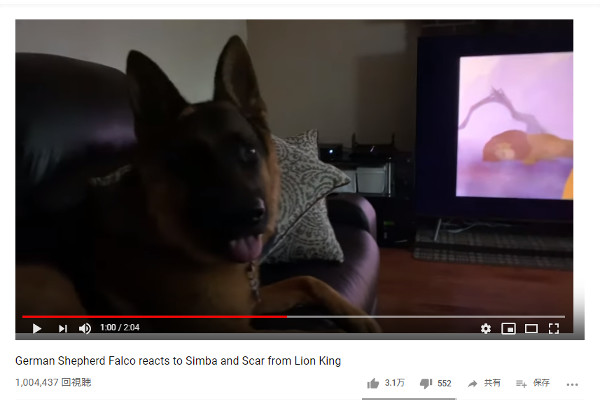This screenshot has height=400, width=600.
Task: Save video via 保存 label
Action: pyautogui.click(x=541, y=383)
